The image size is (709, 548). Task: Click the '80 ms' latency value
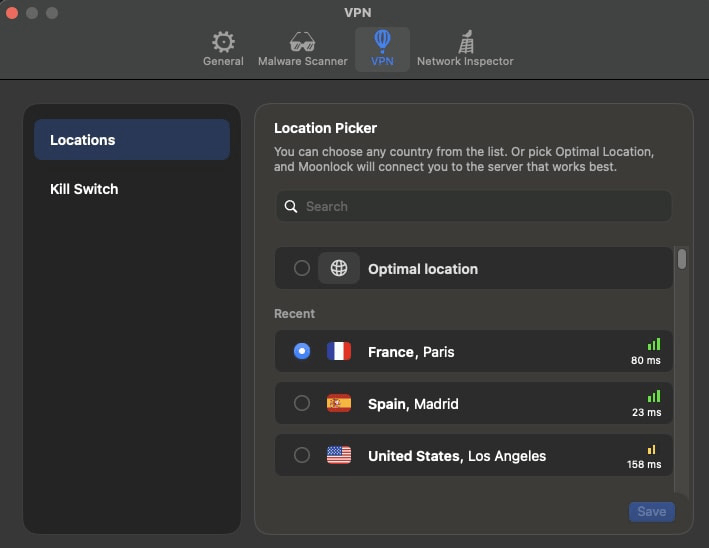pos(646,361)
